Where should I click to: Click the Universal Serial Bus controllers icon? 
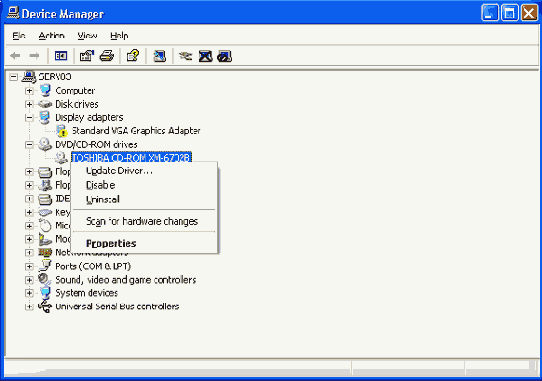pyautogui.click(x=45, y=306)
